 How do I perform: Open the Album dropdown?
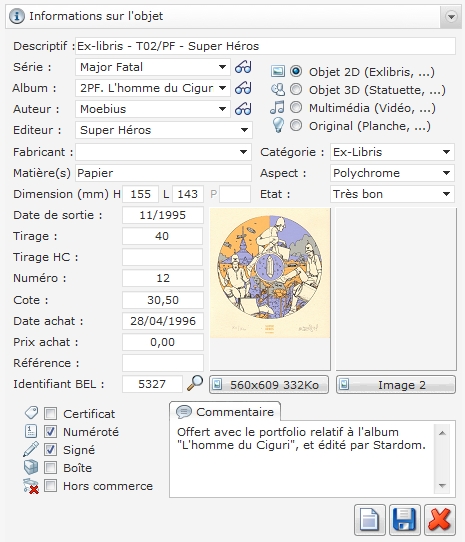(x=152, y=88)
